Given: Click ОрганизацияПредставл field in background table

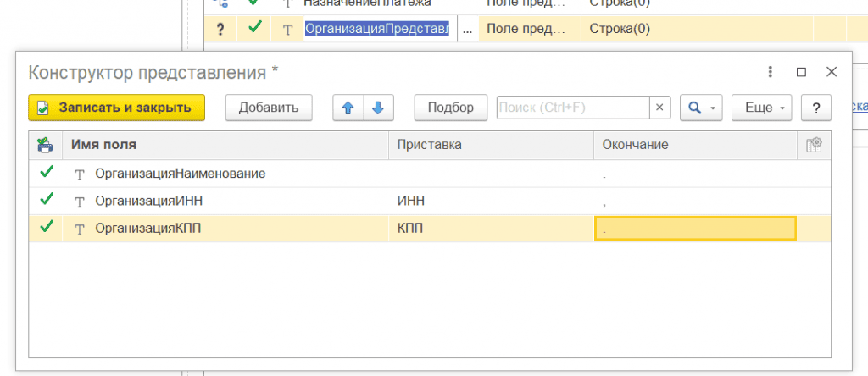Looking at the screenshot, I should click(x=377, y=29).
